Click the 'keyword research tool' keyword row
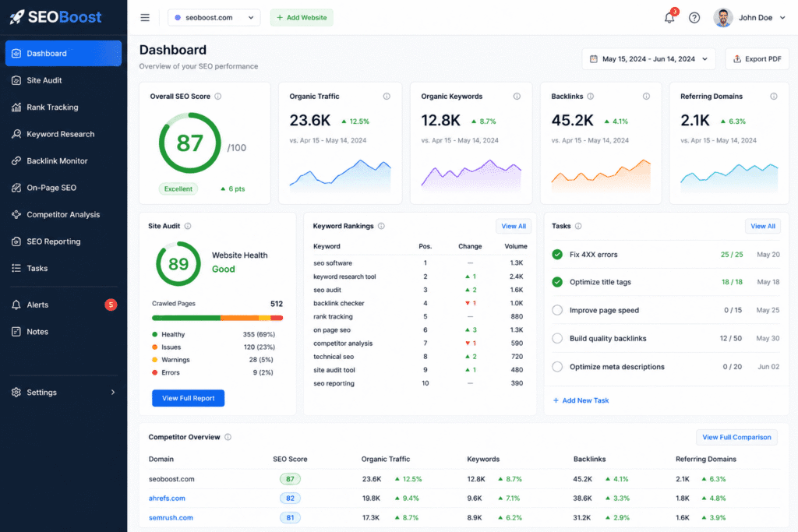Screen dimensions: 798x532 click(420, 277)
